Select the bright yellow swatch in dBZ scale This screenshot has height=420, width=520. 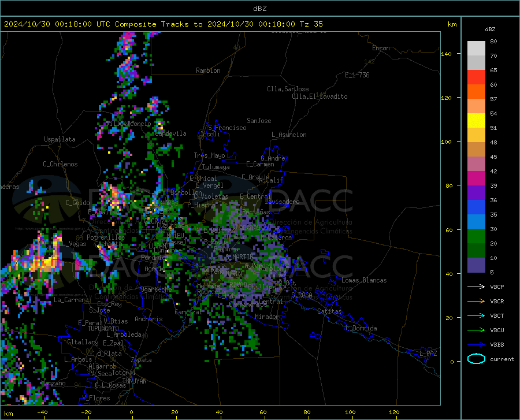476,121
